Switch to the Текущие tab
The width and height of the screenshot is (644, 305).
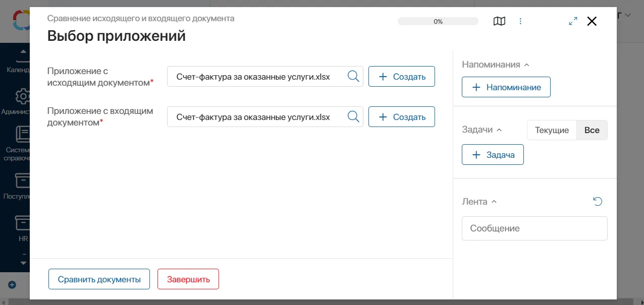pyautogui.click(x=551, y=130)
